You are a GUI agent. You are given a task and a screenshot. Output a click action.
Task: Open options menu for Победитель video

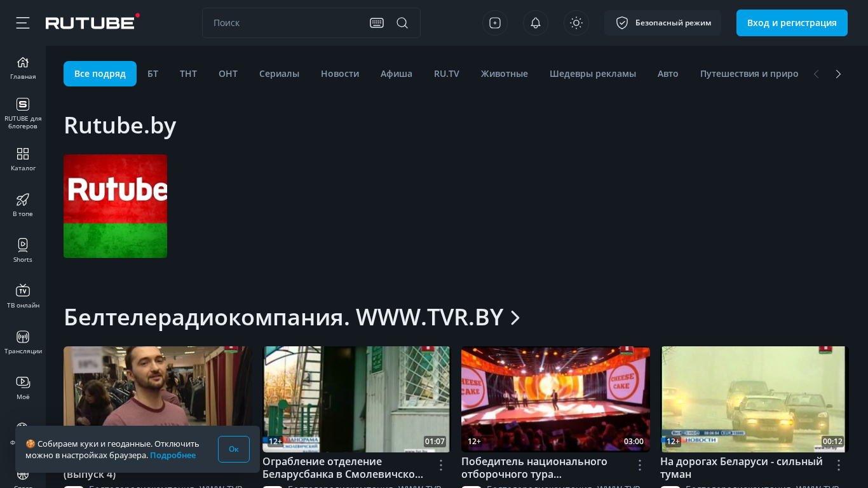640,465
